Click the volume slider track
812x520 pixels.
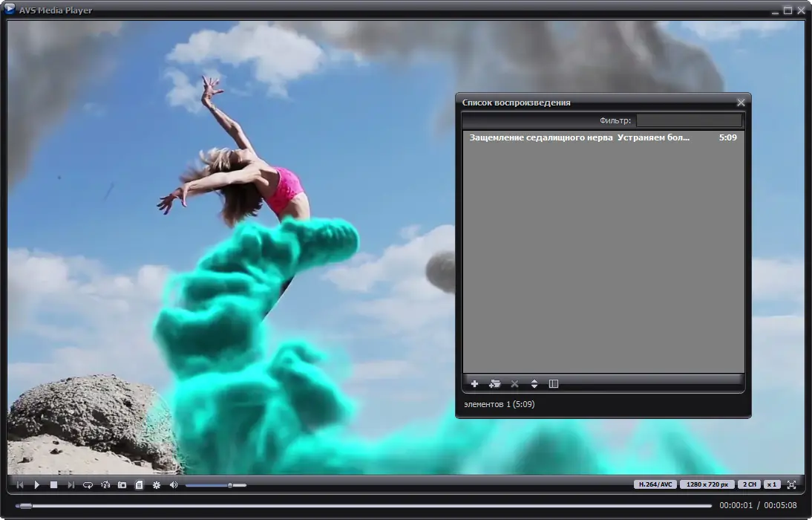coord(215,485)
